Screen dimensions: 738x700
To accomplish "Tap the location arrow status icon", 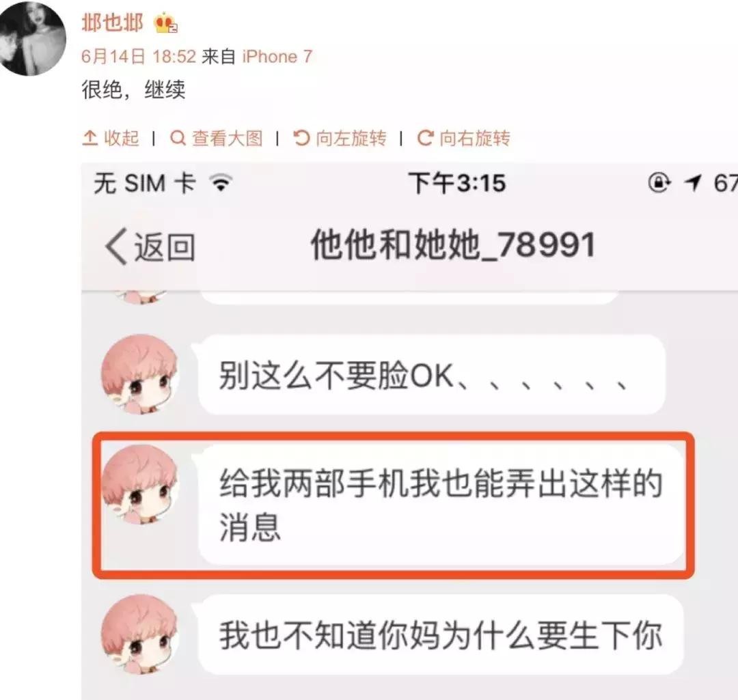I will [693, 182].
